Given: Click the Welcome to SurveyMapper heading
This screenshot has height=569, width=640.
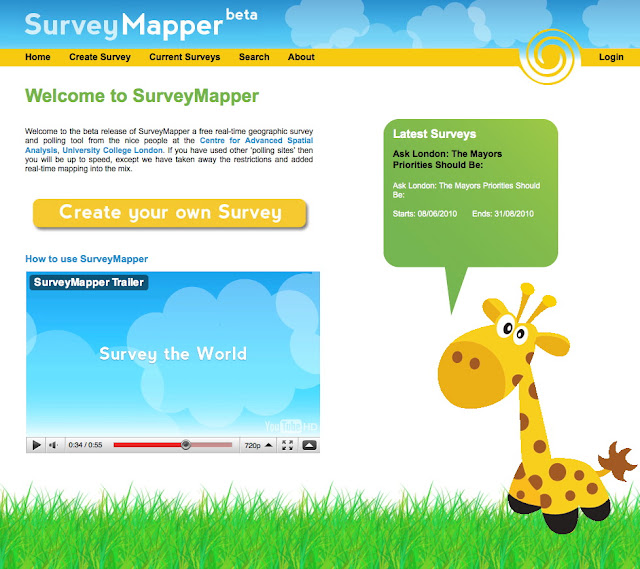Looking at the screenshot, I should click(x=142, y=96).
